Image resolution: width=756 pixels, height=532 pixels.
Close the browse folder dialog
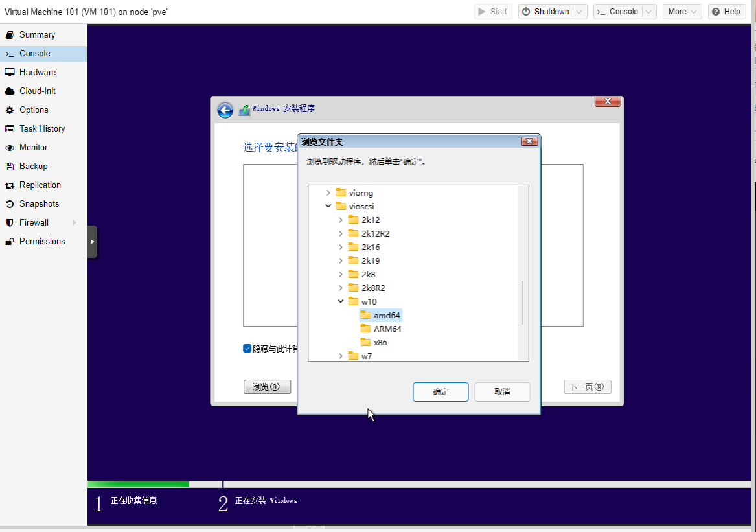529,141
